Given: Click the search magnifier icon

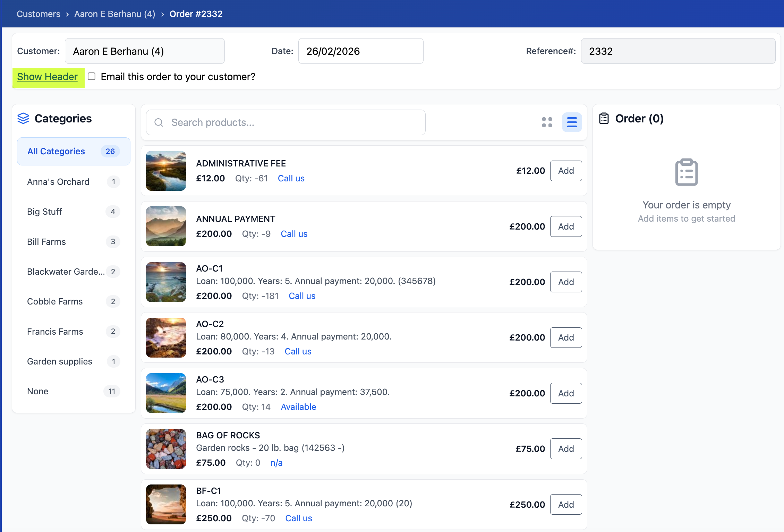Looking at the screenshot, I should point(159,122).
